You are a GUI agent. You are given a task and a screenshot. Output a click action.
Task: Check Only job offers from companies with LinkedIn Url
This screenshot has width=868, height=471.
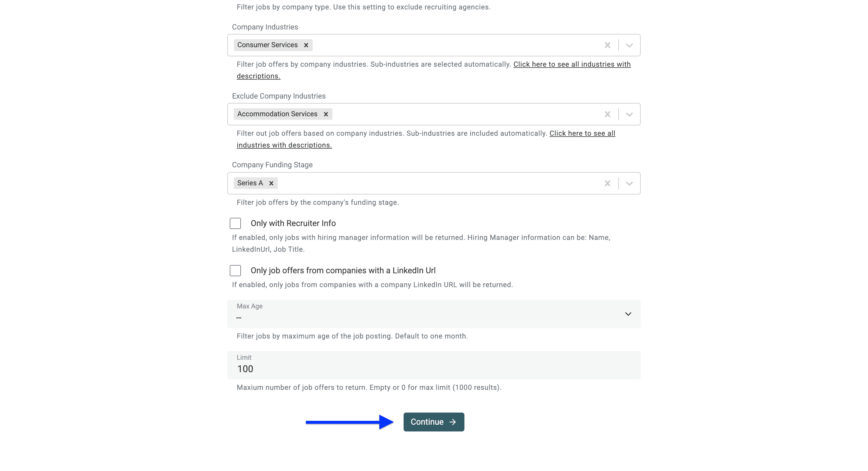pos(235,270)
